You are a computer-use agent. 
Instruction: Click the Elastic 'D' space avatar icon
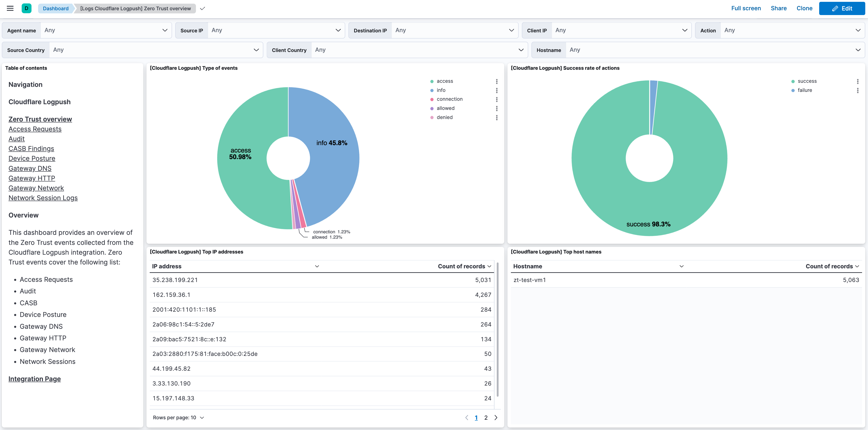coord(27,8)
